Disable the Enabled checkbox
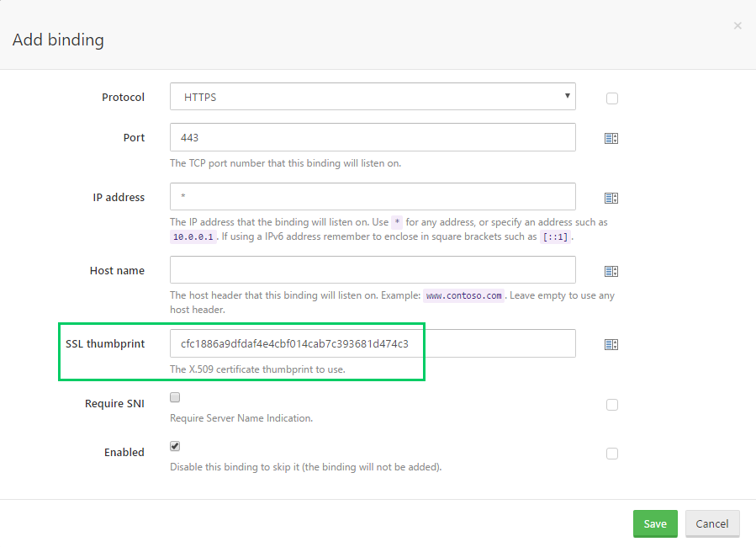756x547 pixels. coord(175,445)
